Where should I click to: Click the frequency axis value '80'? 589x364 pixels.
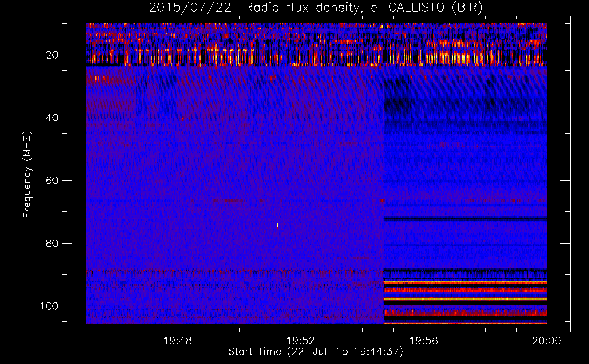pyautogui.click(x=52, y=243)
